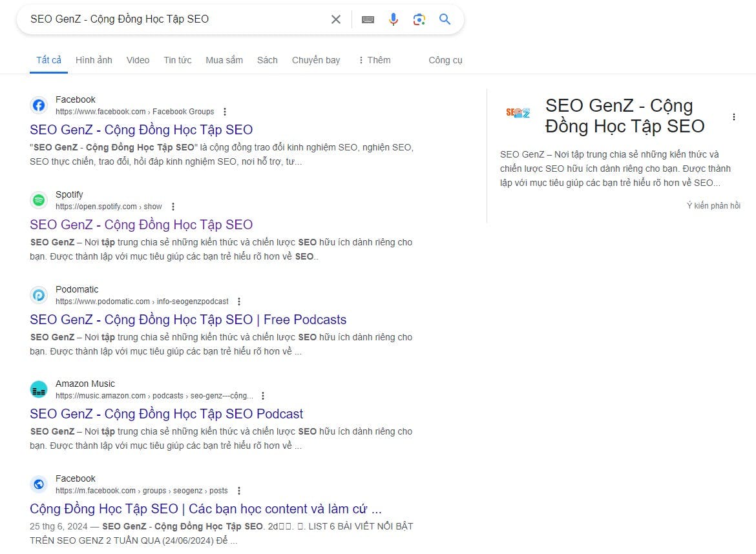Click inside the search input field
Image resolution: width=756 pixels, height=554 pixels.
tap(174, 19)
